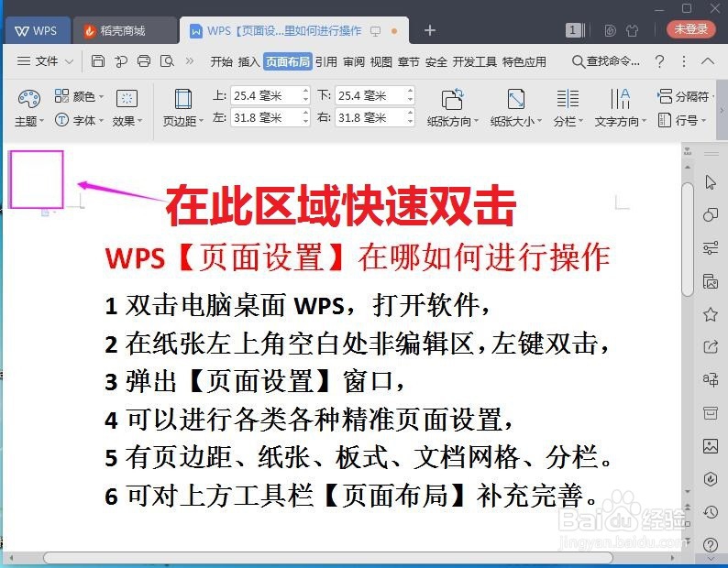This screenshot has width=728, height=568.
Task: Open the skin shirt icon in title bar
Action: pos(632,30)
